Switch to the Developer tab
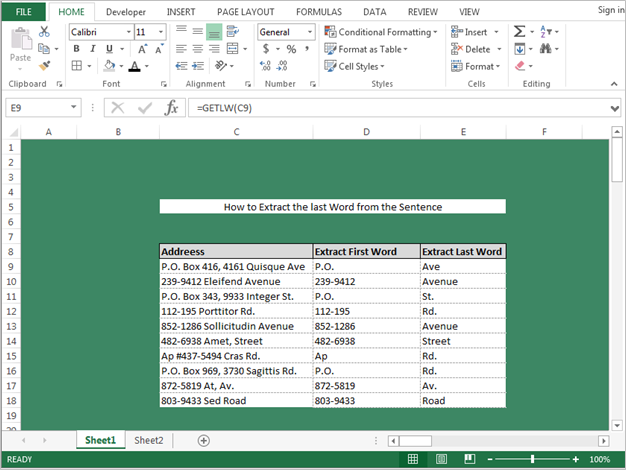626x470 pixels. tap(126, 12)
